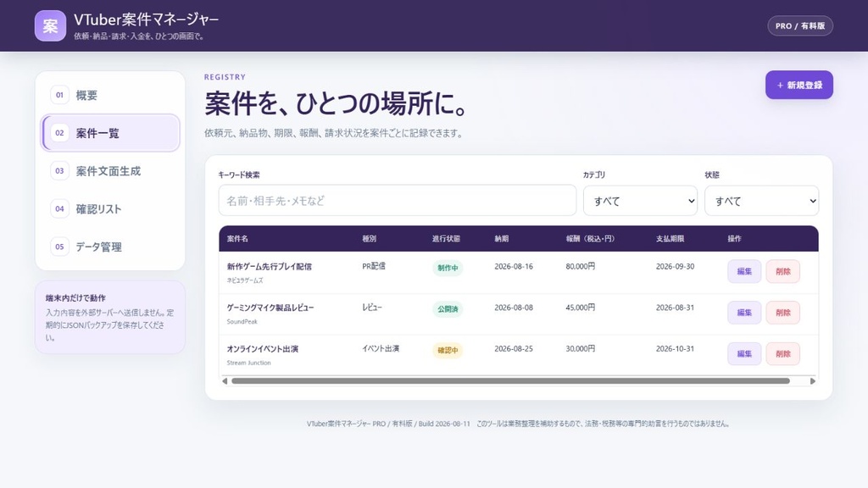Open 確認リスト from the sidebar
Viewport: 868px width, 488px height.
pyautogui.click(x=110, y=208)
